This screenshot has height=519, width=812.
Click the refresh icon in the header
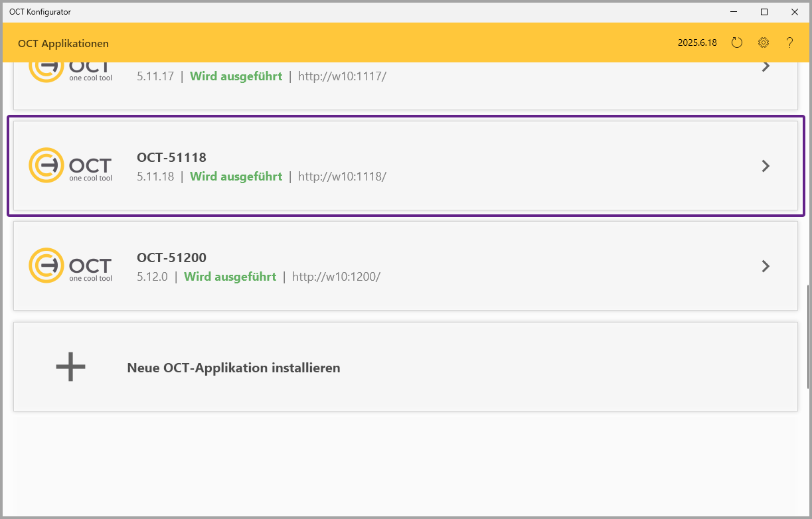tap(736, 43)
